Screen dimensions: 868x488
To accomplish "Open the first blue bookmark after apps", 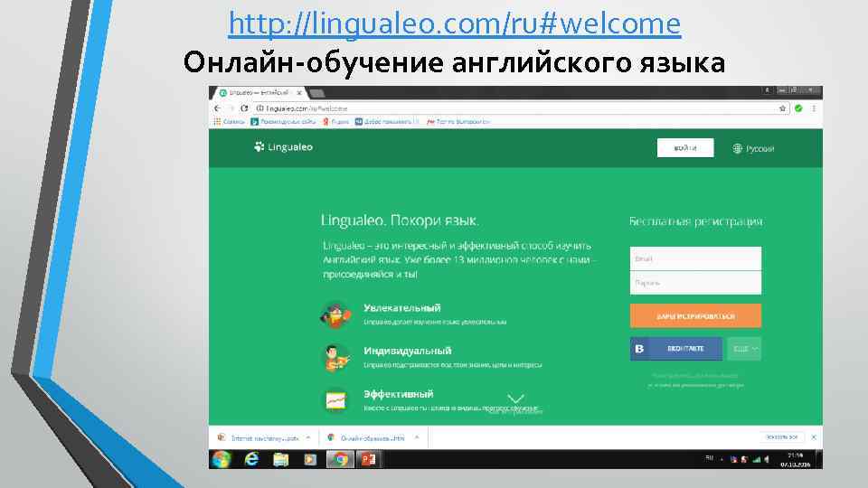I will pos(283,121).
